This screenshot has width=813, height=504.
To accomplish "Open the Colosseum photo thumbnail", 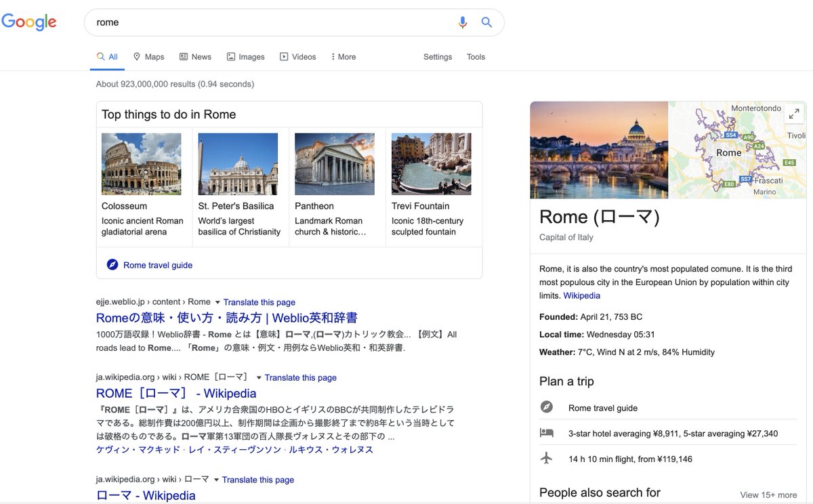I will (142, 164).
